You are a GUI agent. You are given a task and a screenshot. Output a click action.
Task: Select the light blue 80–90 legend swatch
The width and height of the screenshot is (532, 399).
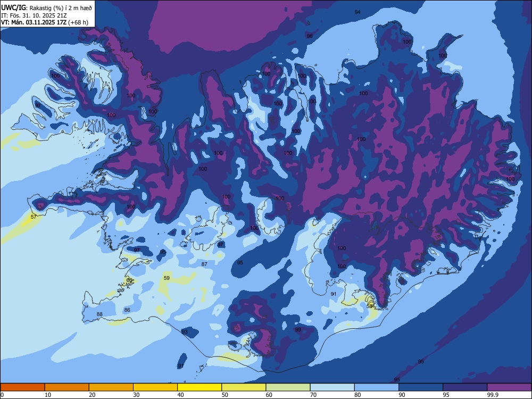(377, 387)
